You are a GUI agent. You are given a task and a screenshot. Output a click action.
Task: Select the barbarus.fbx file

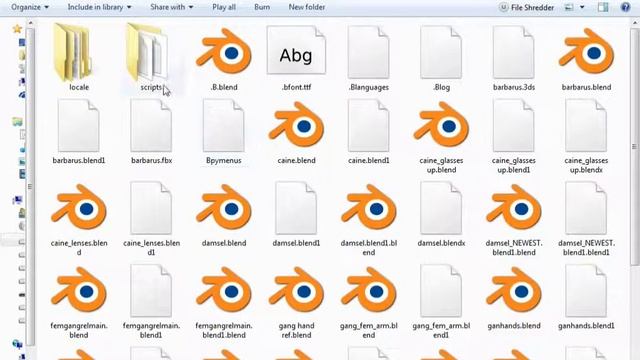coord(151,131)
